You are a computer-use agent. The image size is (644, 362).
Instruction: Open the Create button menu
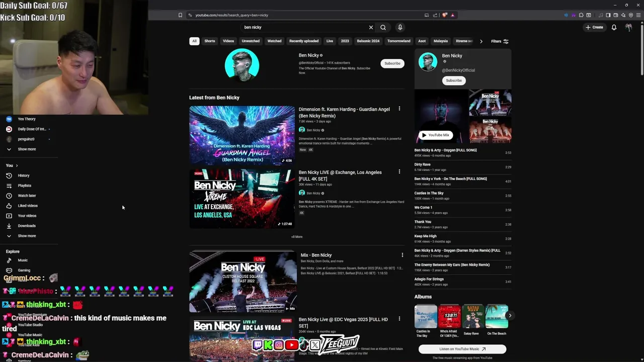(x=594, y=27)
